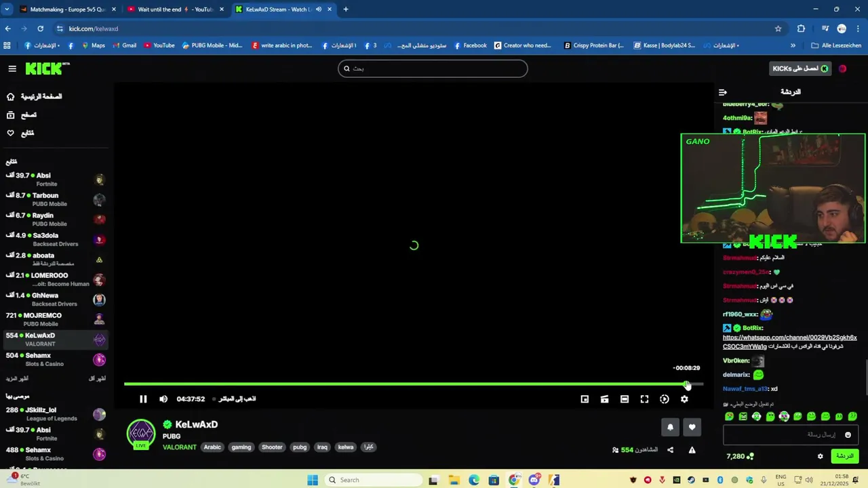Select the kelwa tag chip
868x488 pixels.
pyautogui.click(x=346, y=447)
